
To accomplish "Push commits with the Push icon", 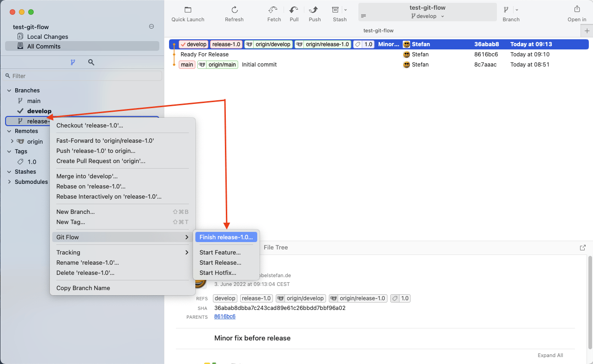I will (x=315, y=10).
